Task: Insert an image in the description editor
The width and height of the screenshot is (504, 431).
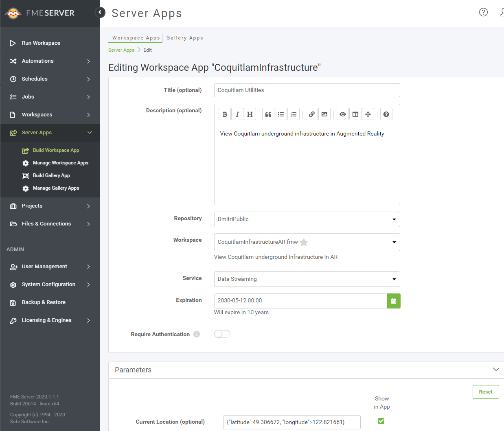Action: 324,114
